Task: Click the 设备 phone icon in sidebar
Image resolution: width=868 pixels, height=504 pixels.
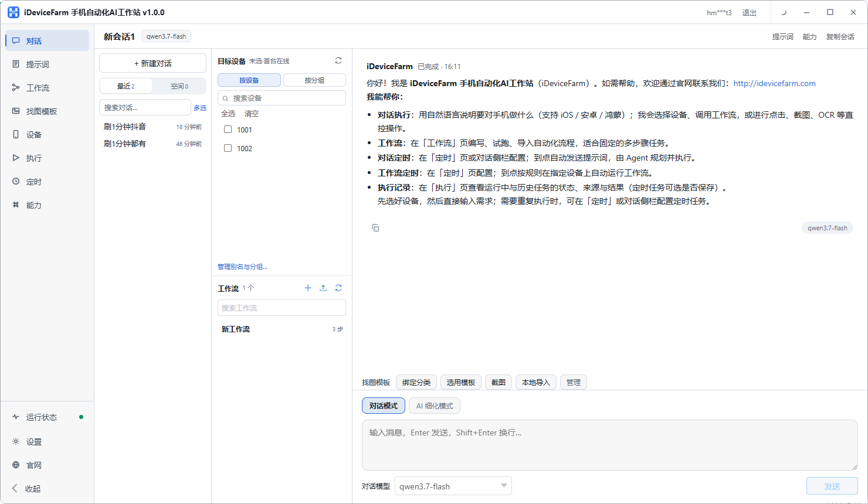Action: pos(16,135)
